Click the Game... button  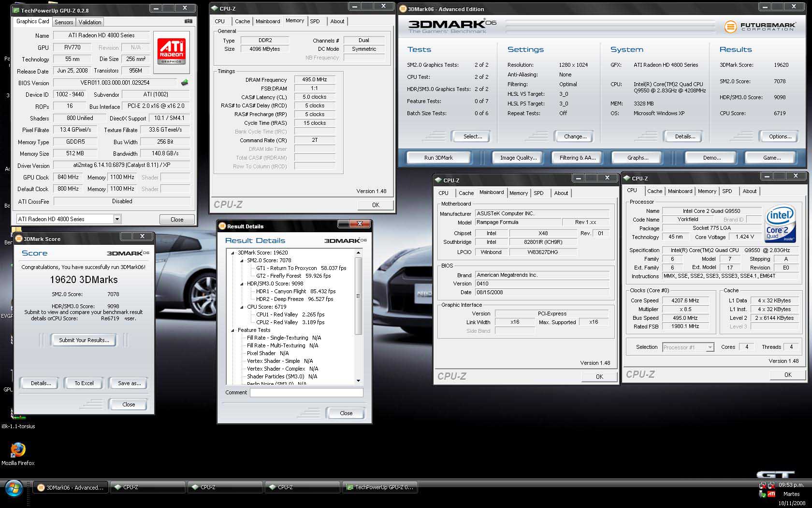(771, 158)
